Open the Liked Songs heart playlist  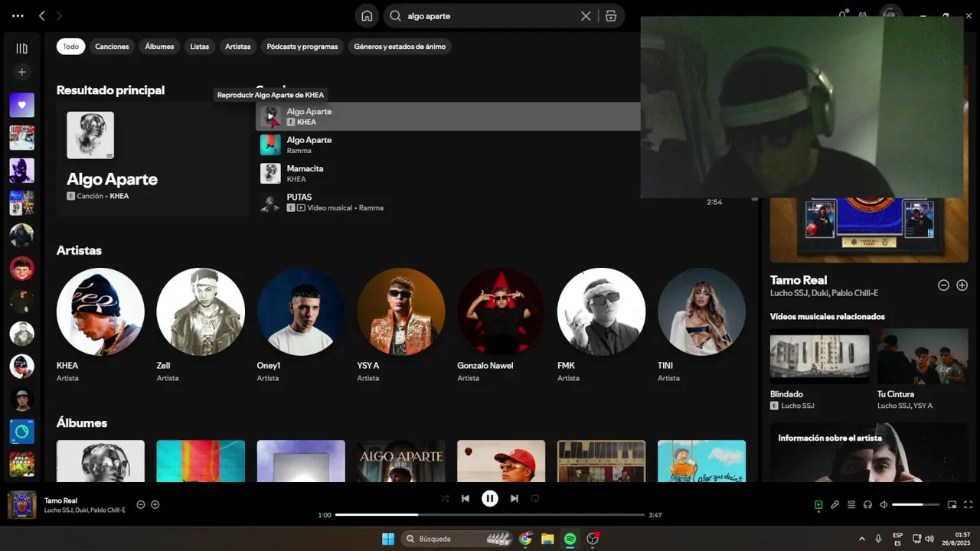[21, 105]
